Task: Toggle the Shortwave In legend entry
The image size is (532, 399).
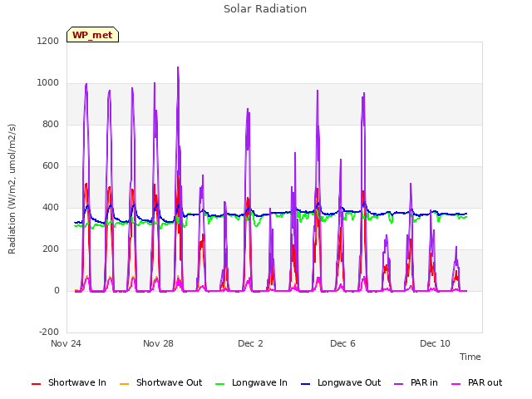Action: [69, 382]
